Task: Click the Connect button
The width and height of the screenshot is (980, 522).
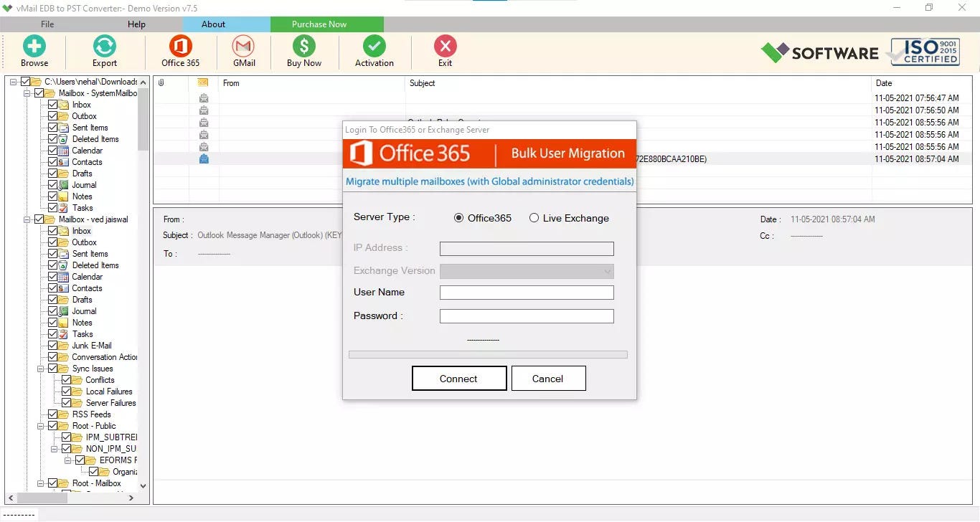Action: point(459,379)
